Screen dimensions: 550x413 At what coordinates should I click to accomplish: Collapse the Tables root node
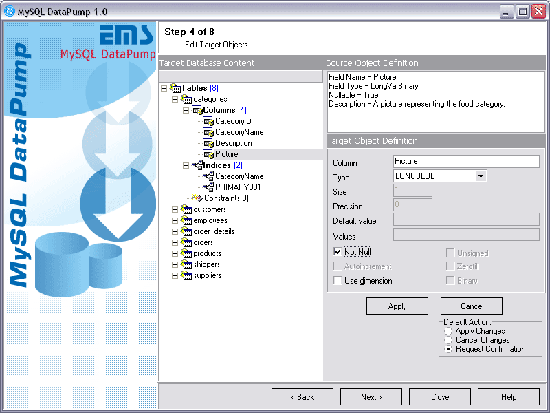pos(164,88)
